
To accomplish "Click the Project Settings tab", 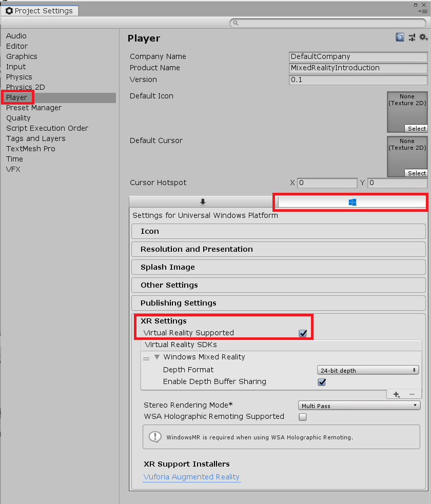I will [40, 11].
